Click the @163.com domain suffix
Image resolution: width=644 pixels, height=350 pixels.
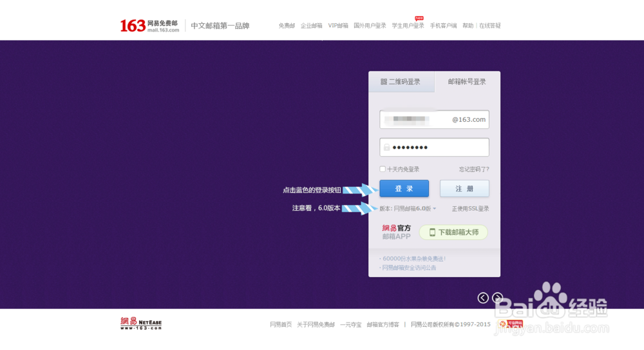(469, 120)
